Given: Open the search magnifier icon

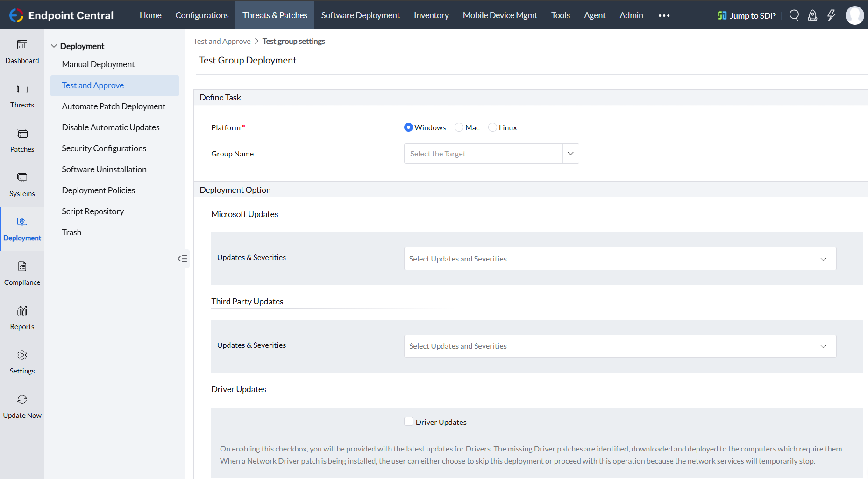Looking at the screenshot, I should pyautogui.click(x=794, y=15).
